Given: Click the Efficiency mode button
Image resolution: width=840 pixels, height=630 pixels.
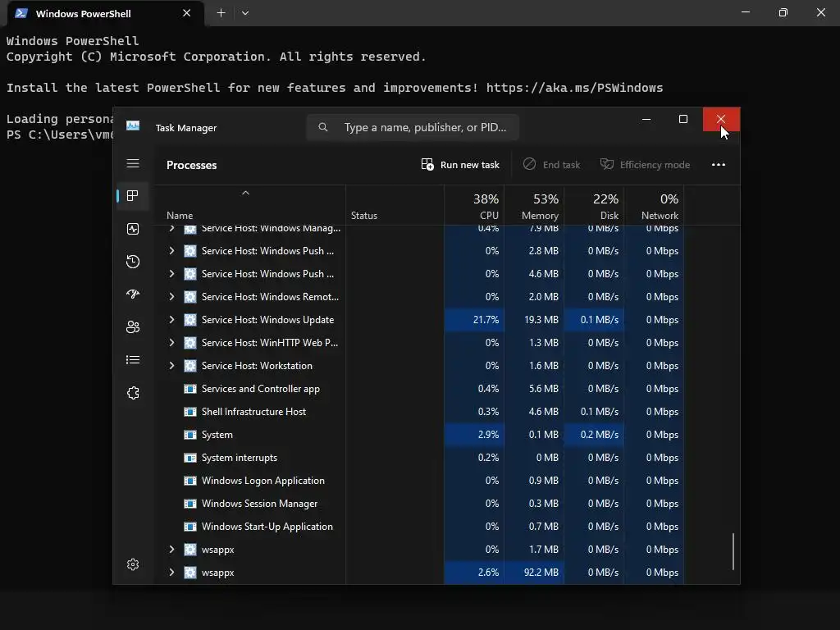Looking at the screenshot, I should (x=645, y=164).
